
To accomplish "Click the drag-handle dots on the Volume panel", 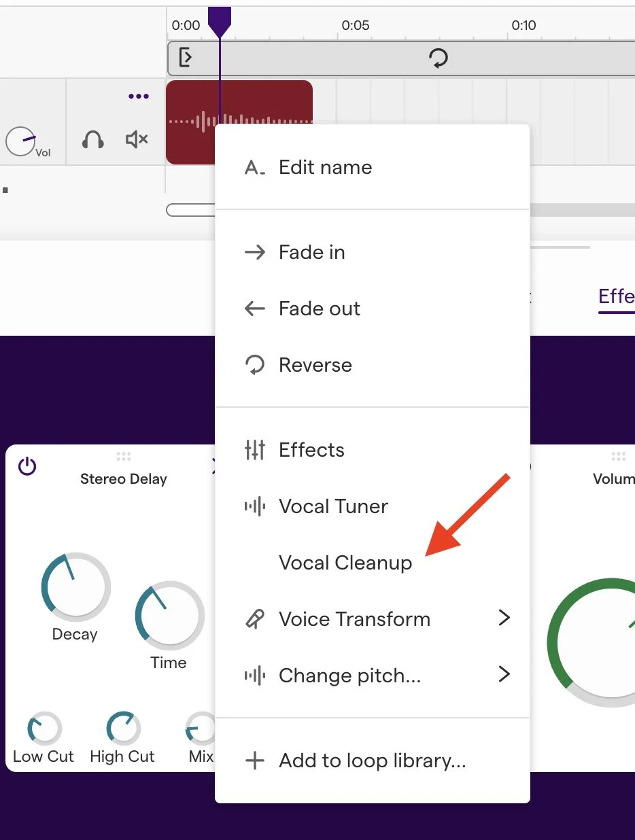I will (617, 457).
